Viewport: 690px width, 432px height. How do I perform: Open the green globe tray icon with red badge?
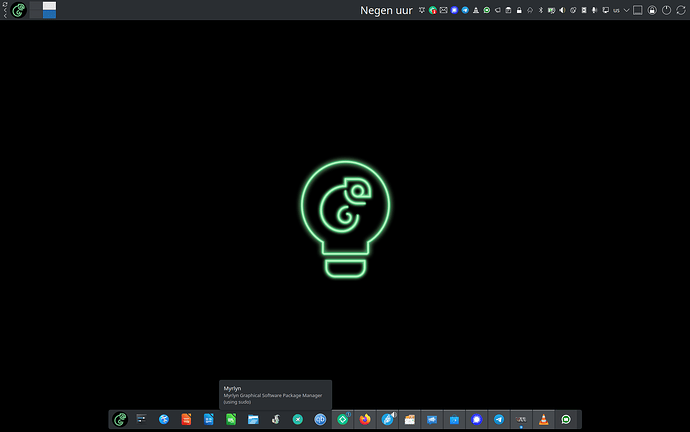[433, 10]
